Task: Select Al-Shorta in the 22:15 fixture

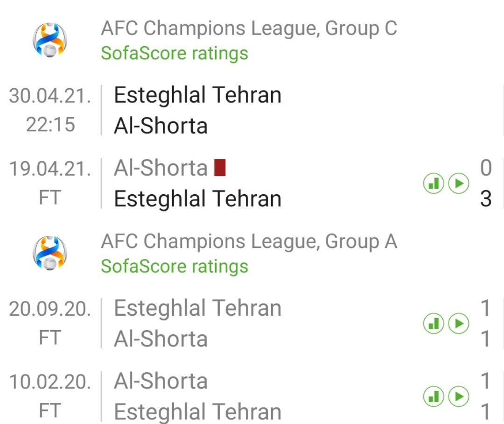Action: 161,126
